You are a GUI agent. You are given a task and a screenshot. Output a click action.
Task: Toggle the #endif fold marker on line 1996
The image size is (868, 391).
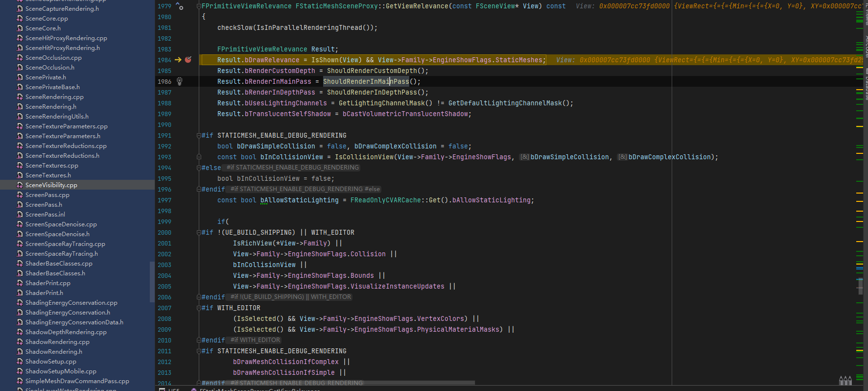point(199,189)
